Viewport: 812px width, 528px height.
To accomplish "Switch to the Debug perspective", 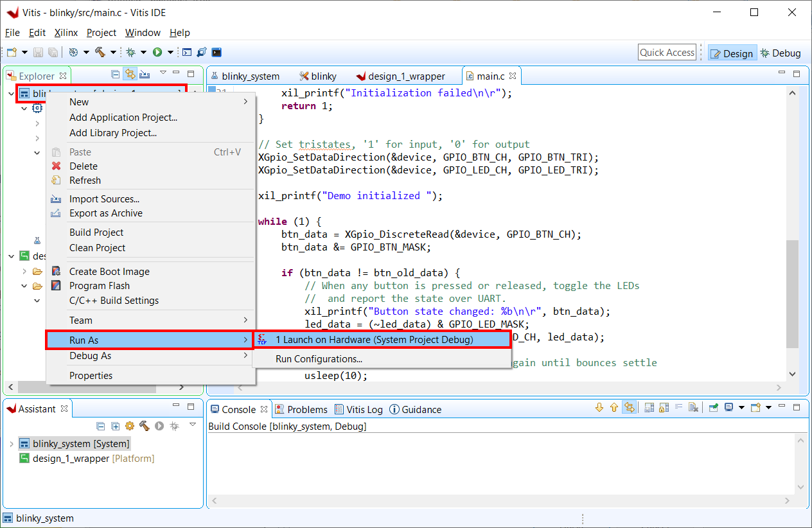I will click(x=781, y=53).
